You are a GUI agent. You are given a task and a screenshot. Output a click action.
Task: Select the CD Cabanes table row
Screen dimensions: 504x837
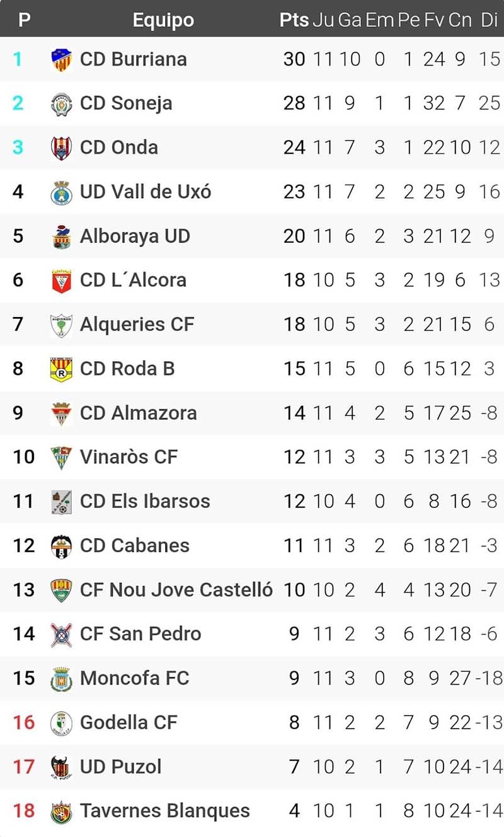tap(252, 546)
